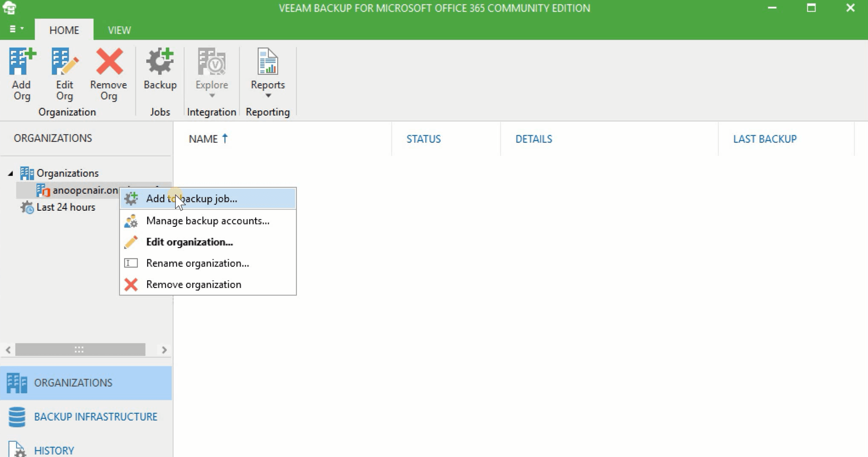This screenshot has height=457, width=868.
Task: Switch to the VIEW ribbon tab
Action: [119, 30]
